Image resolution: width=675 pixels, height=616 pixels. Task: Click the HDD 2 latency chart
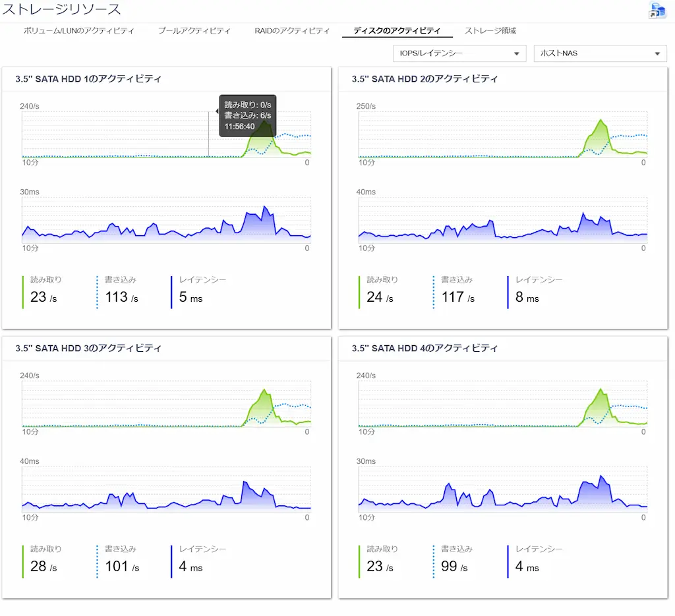tap(503, 220)
